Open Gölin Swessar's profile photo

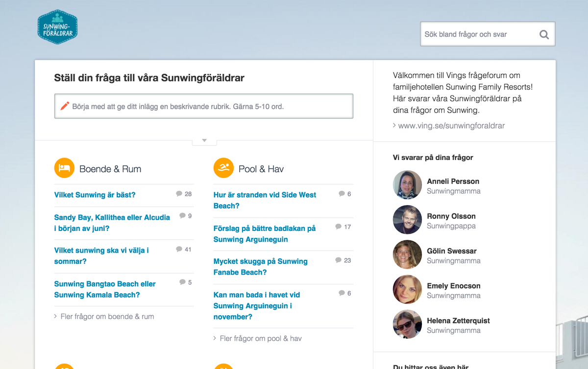(407, 254)
